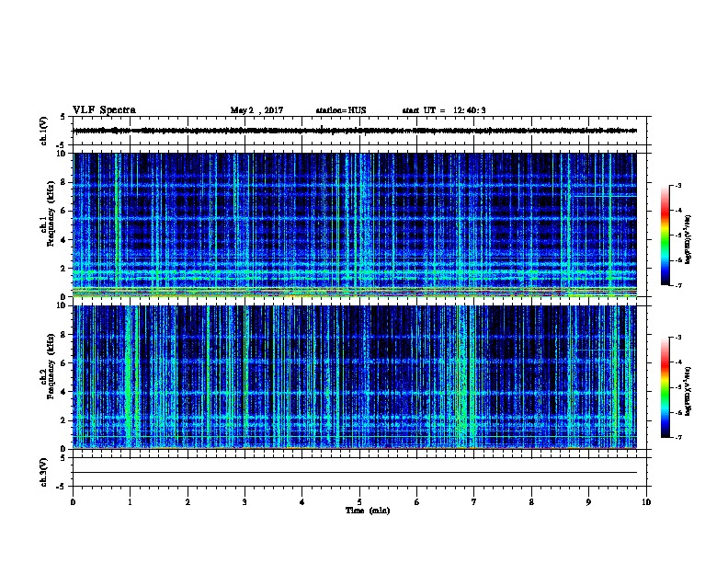Click tick label 4 on the Time axis
Screen dimensions: 728x563
(x=302, y=502)
